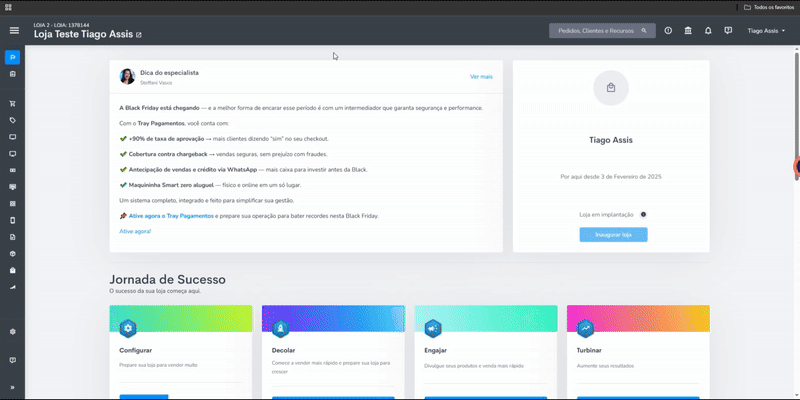The width and height of the screenshot is (800, 400).
Task: Click the Ver mais link
Action: [x=481, y=77]
